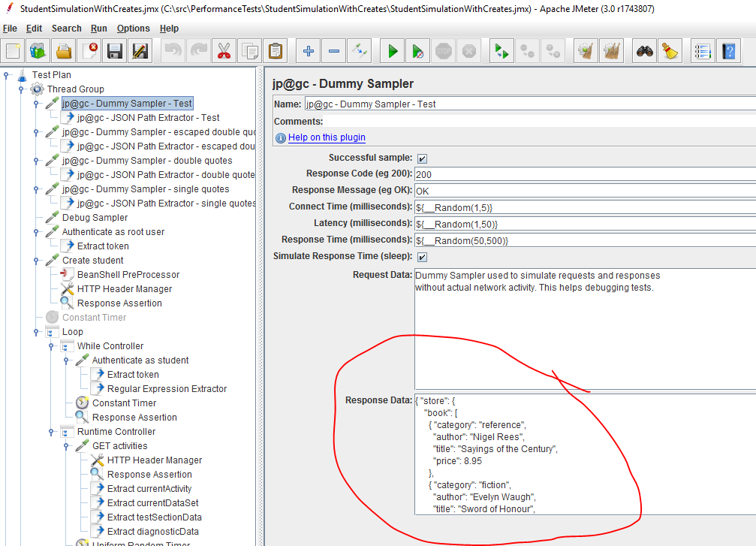Click the Latency milliseconds field
The width and height of the screenshot is (756, 546).
[585, 225]
